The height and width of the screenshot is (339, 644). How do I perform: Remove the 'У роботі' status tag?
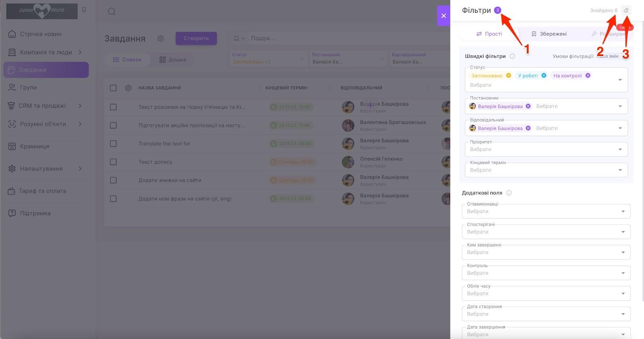pyautogui.click(x=544, y=76)
